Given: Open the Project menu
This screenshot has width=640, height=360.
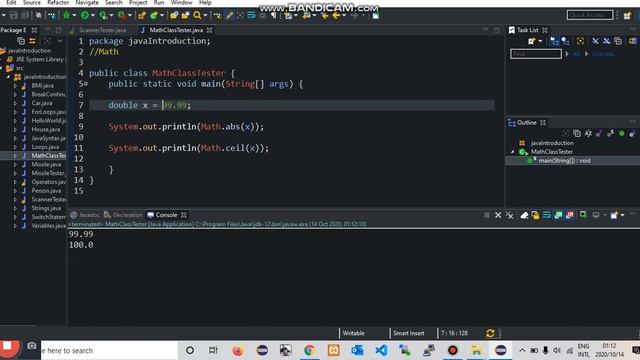Looking at the screenshot, I should point(138,2).
